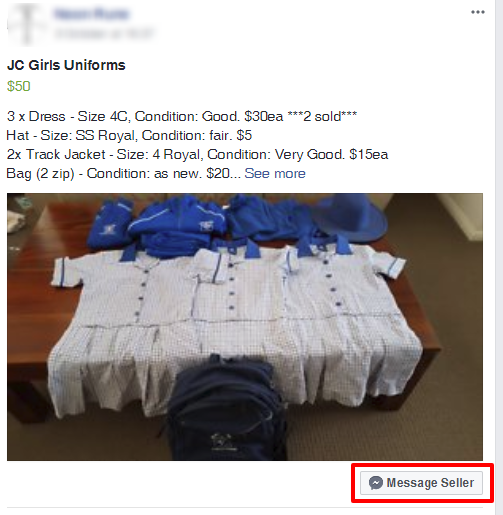Click the 3 x Dress description line
The width and height of the screenshot is (503, 515).
coord(182,116)
